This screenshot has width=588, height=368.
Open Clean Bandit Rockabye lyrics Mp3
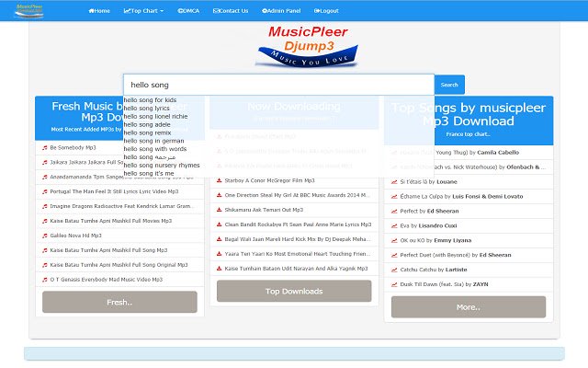click(x=298, y=224)
